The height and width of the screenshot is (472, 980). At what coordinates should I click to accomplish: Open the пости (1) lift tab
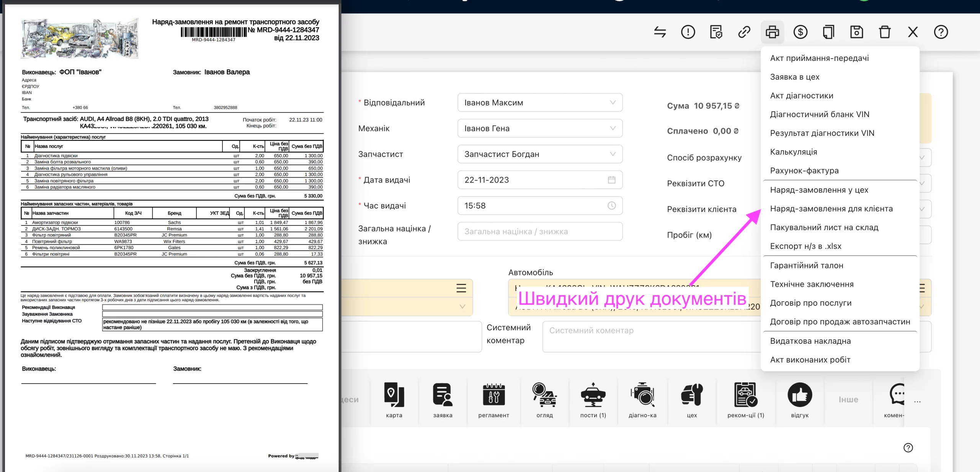tap(593, 400)
